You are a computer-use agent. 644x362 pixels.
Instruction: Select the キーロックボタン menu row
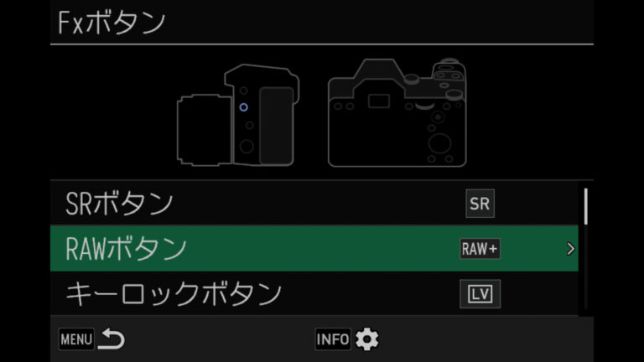(x=314, y=294)
